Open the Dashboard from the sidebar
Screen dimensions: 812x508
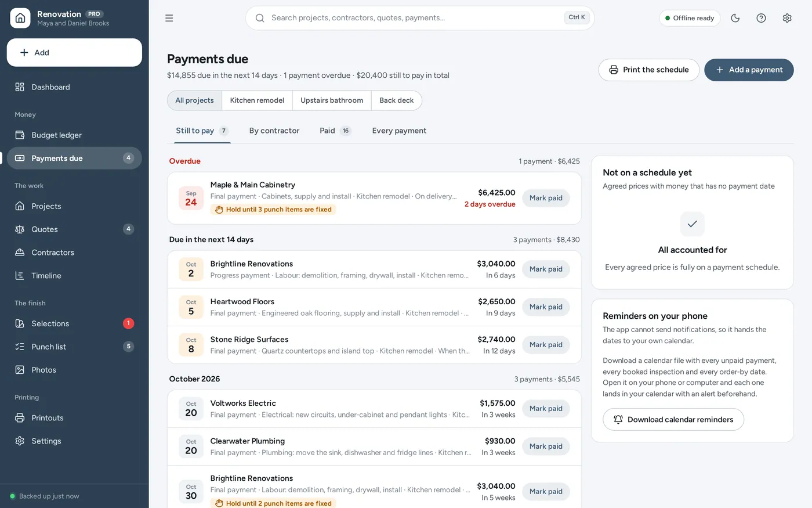pos(74,87)
